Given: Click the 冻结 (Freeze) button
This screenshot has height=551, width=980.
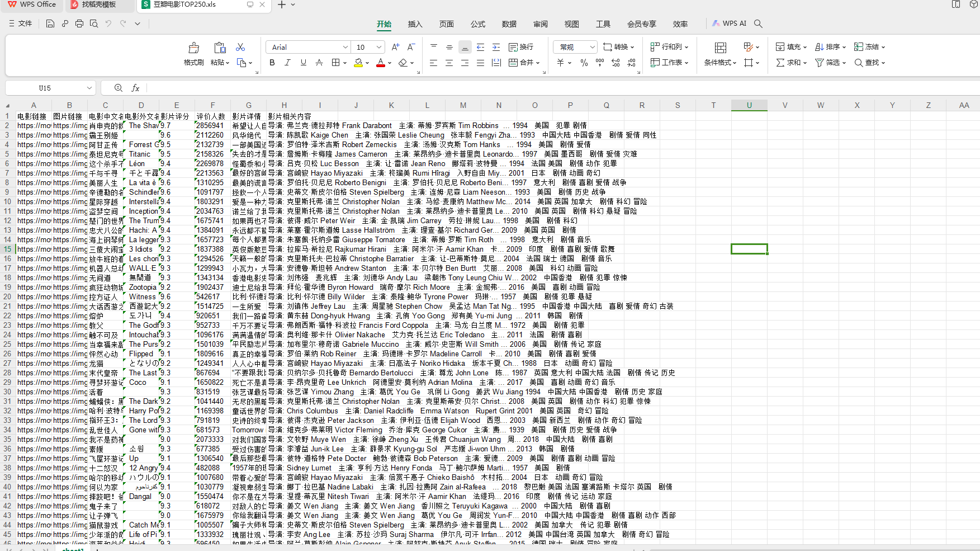Looking at the screenshot, I should 869,47.
